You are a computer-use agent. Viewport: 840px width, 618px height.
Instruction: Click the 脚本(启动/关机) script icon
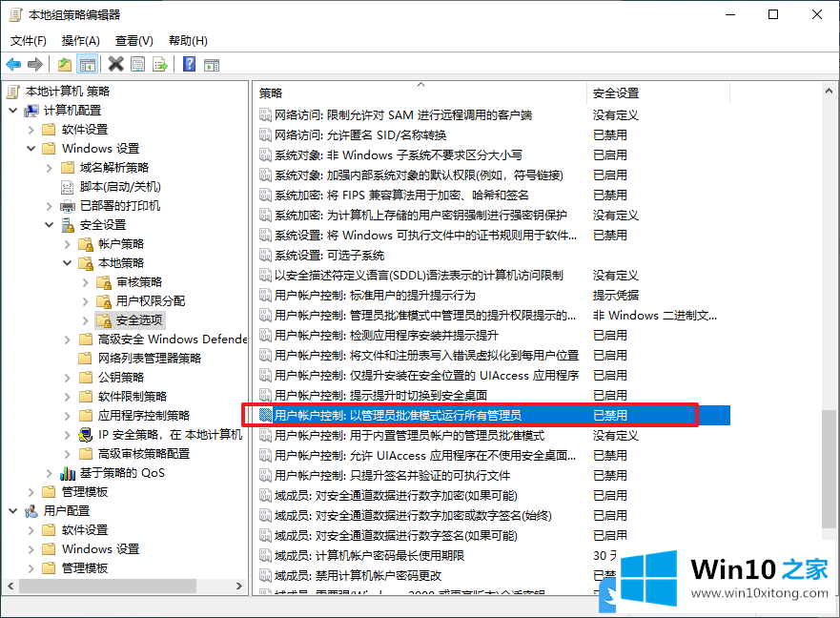[68, 187]
